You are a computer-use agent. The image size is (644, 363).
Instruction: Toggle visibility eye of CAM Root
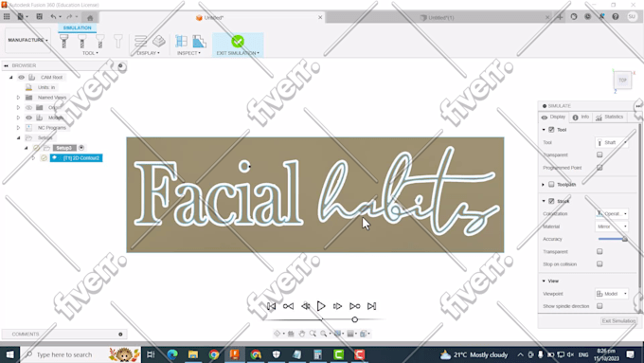tap(22, 78)
